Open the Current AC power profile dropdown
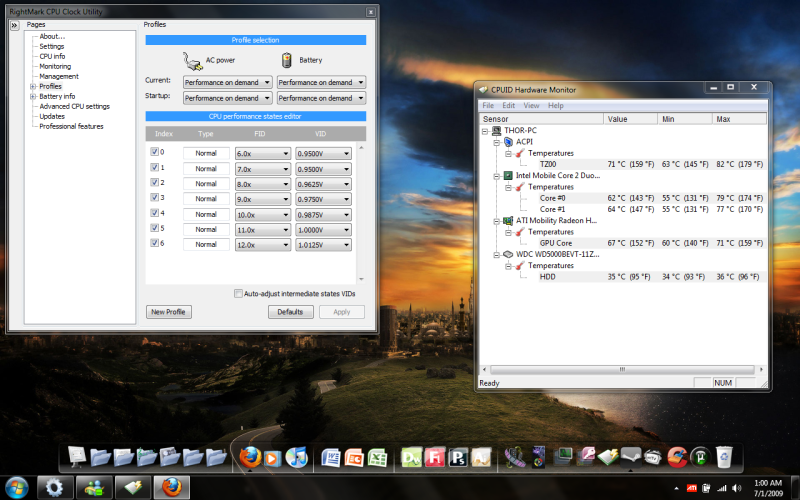800x500 pixels. click(228, 82)
